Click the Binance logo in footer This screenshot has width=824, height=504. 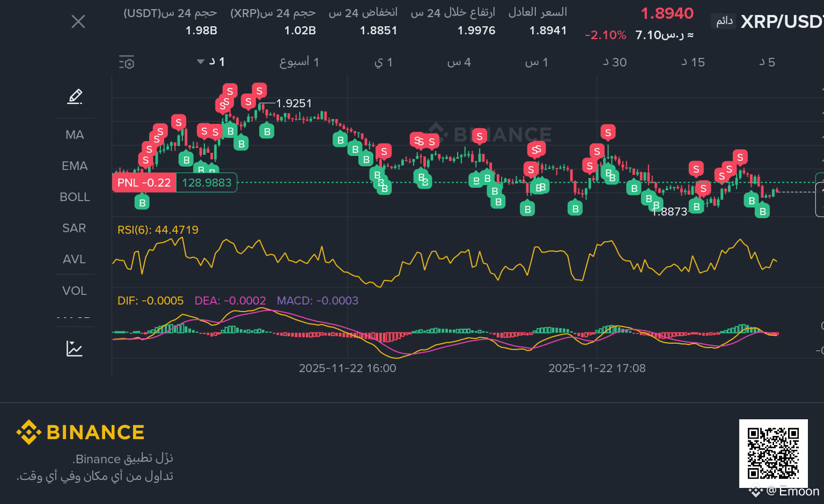(x=80, y=432)
